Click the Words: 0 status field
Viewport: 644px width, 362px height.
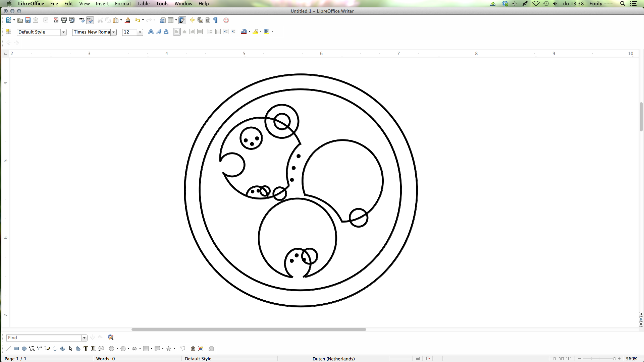[x=105, y=359]
